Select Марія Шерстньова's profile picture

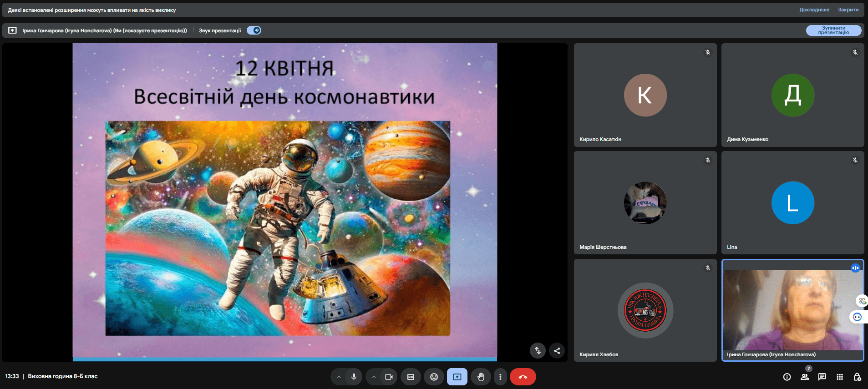tap(645, 203)
